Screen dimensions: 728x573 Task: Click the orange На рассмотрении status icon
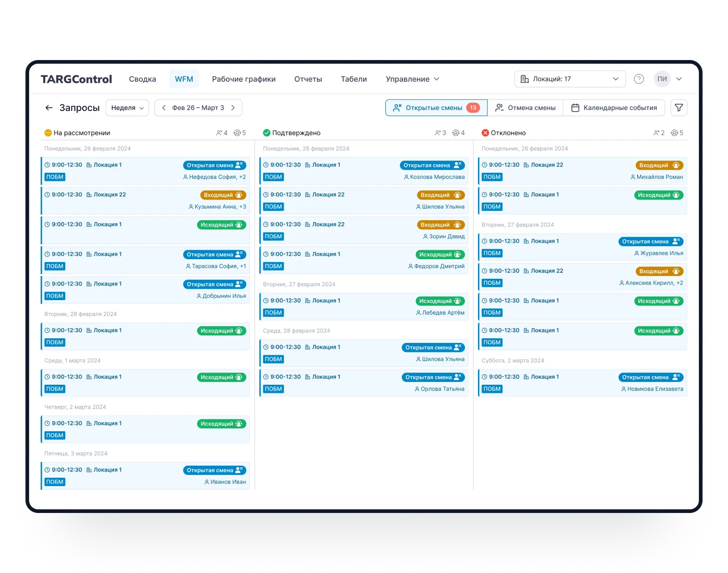48,133
